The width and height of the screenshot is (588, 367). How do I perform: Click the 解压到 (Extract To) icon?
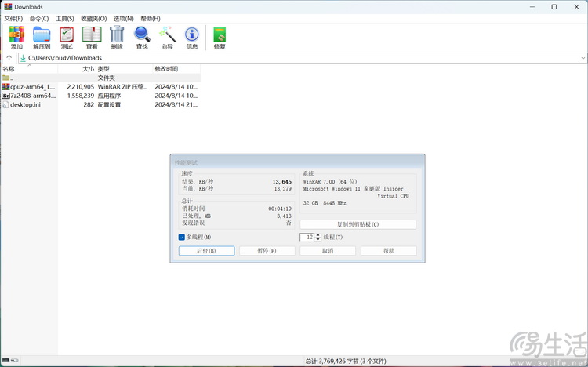42,35
